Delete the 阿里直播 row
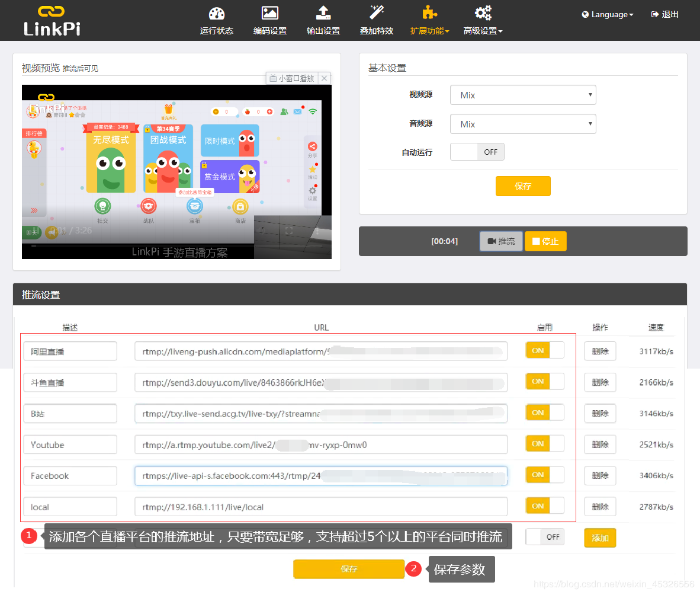This screenshot has height=595, width=700. tap(600, 351)
